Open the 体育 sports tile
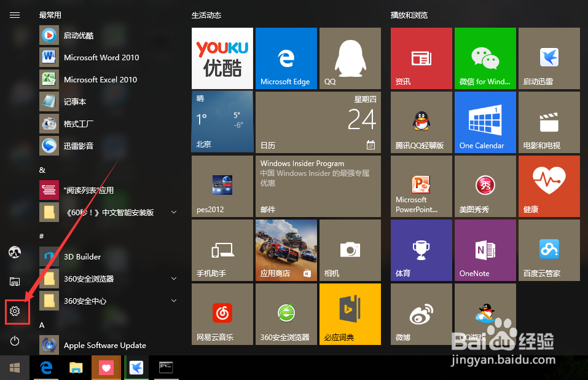The width and height of the screenshot is (588, 380). (421, 250)
